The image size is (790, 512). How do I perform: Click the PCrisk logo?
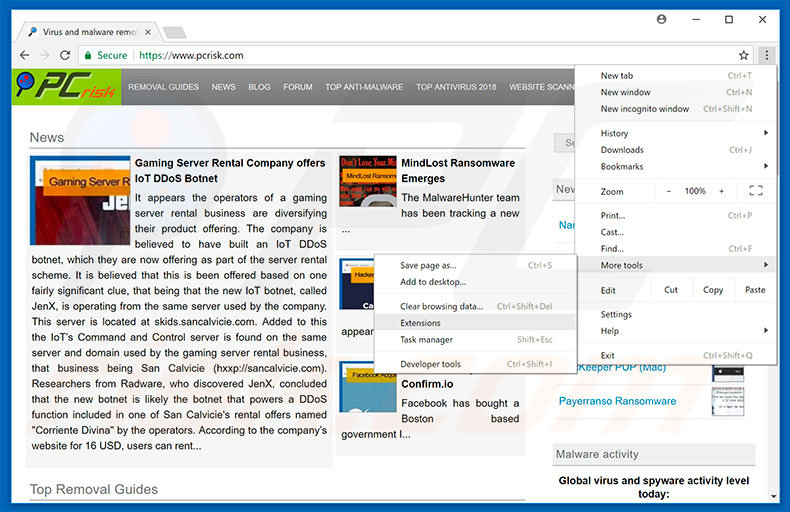[x=67, y=87]
